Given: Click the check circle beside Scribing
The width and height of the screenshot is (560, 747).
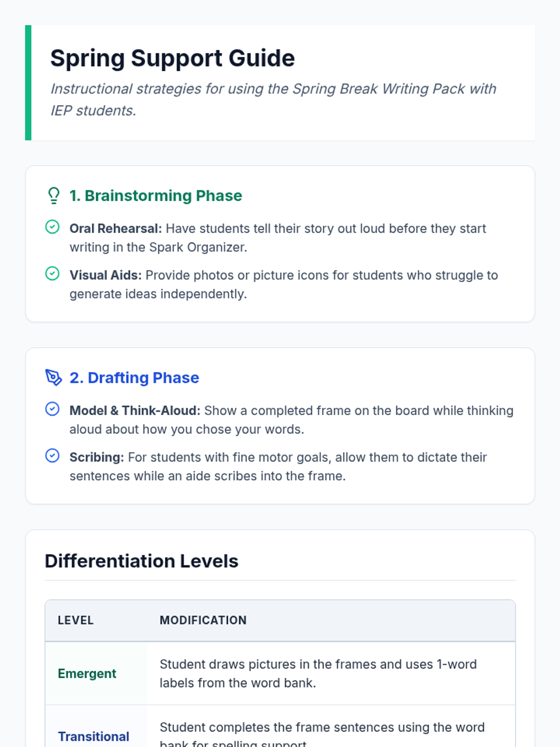Looking at the screenshot, I should click(52, 456).
